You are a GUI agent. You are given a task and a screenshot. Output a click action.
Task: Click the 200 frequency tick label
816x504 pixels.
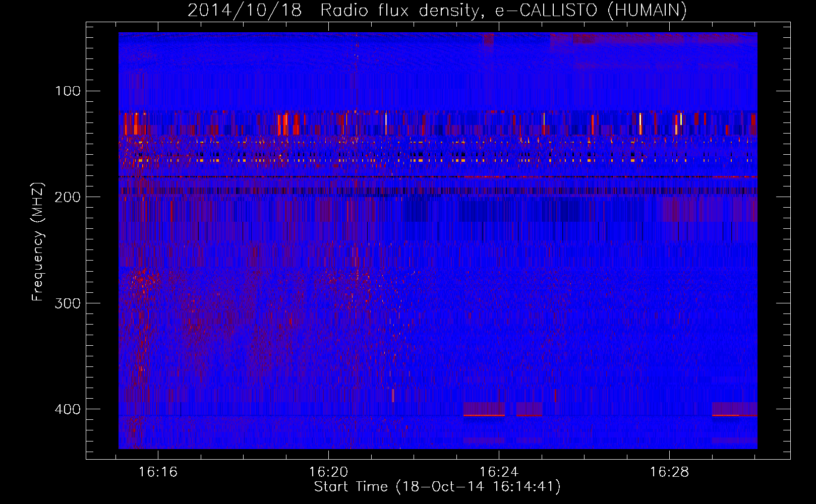[68, 197]
